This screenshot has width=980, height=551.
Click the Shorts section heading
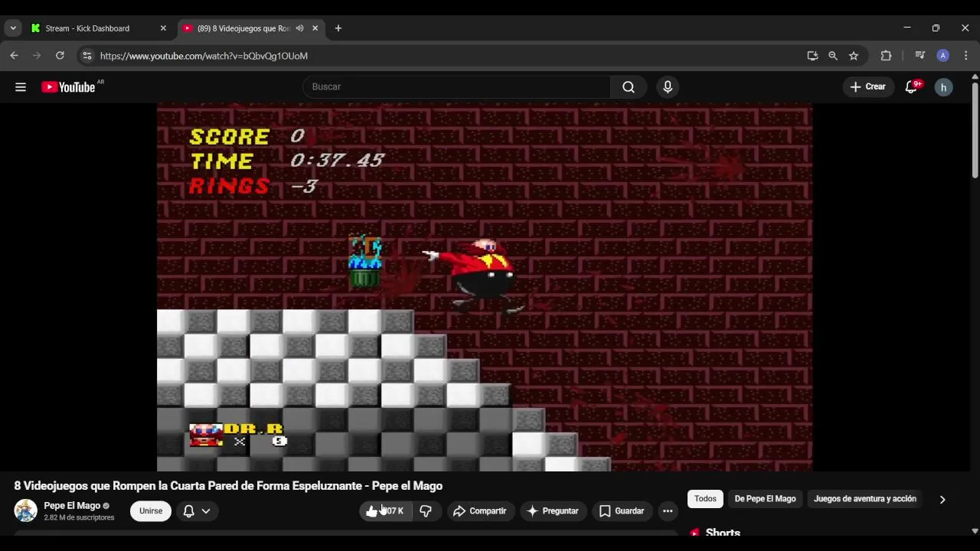pos(722,532)
